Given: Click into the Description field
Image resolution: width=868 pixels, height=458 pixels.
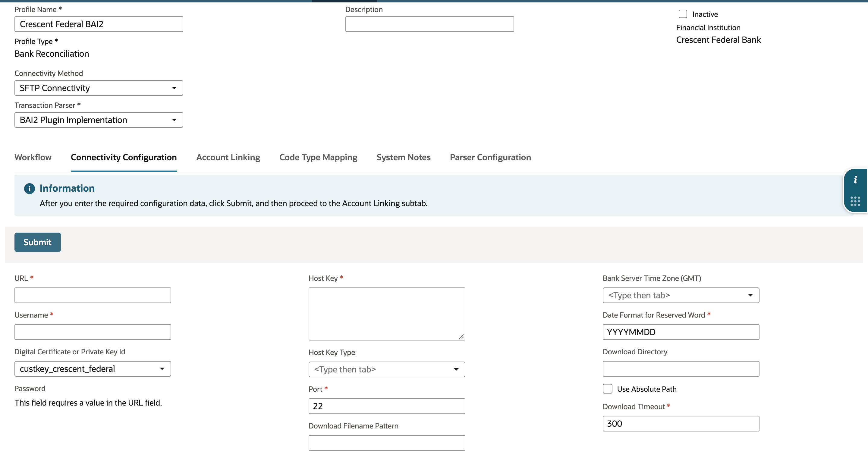Looking at the screenshot, I should [429, 24].
